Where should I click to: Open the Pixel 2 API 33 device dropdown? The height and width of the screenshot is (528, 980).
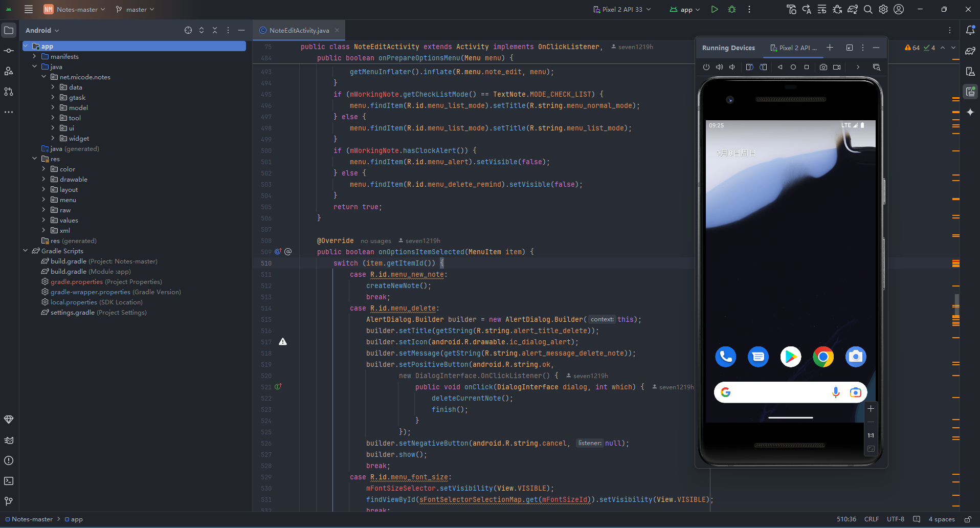621,9
